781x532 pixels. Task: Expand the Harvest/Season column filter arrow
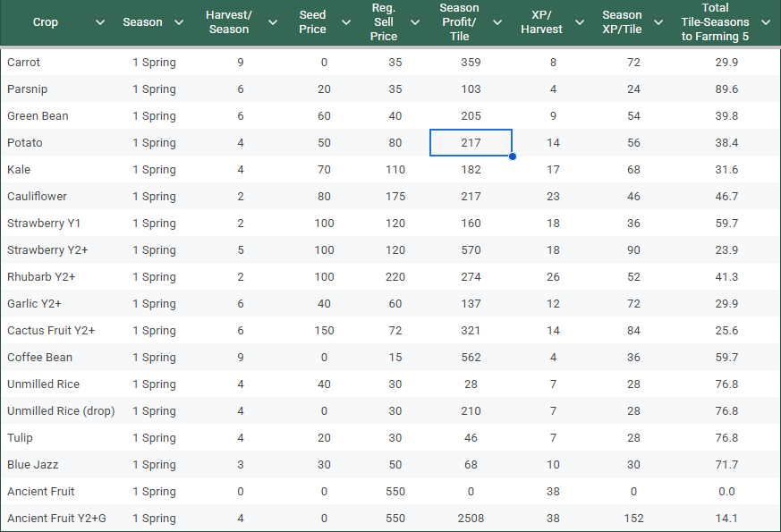click(x=272, y=22)
